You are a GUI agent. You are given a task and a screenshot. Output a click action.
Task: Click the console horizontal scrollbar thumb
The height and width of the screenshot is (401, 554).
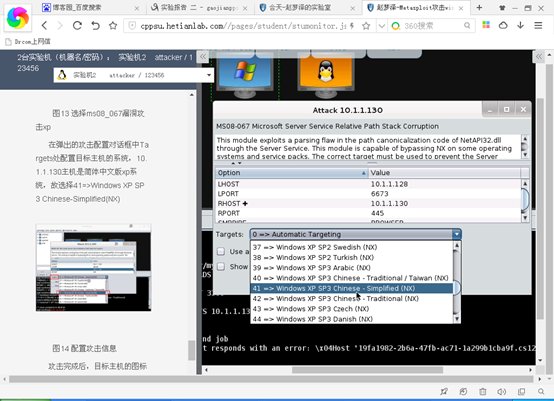pos(367,370)
